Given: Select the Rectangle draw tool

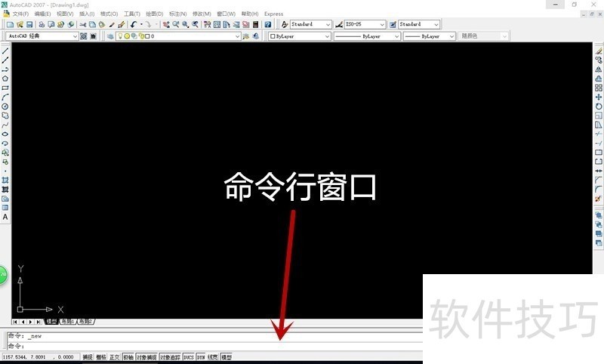Looking at the screenshot, I should pos(5,88).
